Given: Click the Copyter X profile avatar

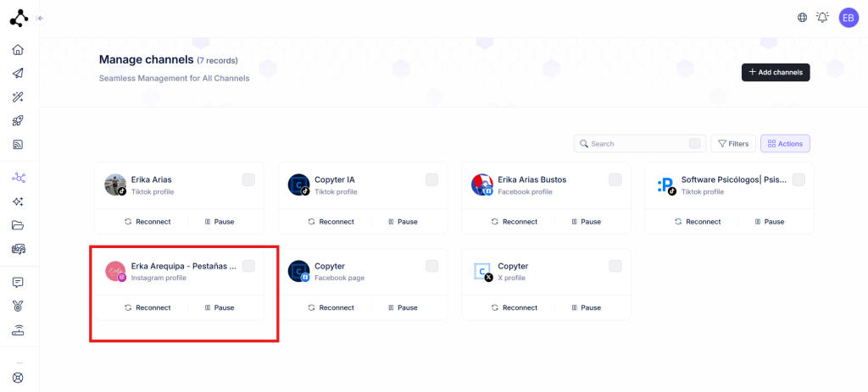Looking at the screenshot, I should (482, 272).
